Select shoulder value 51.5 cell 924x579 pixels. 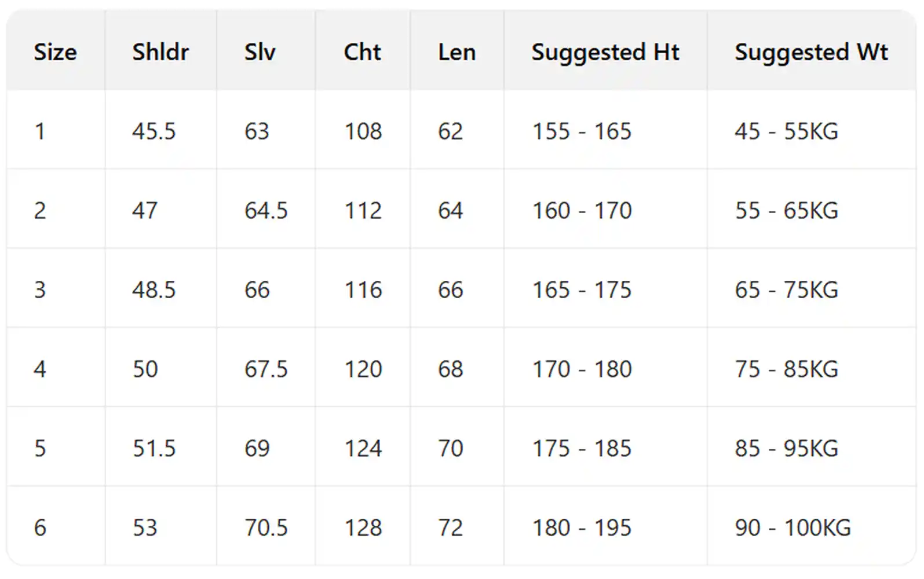(x=154, y=449)
